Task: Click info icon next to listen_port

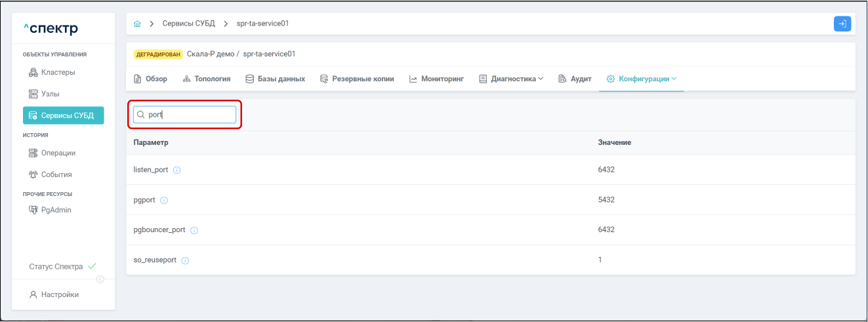Action: coord(177,170)
